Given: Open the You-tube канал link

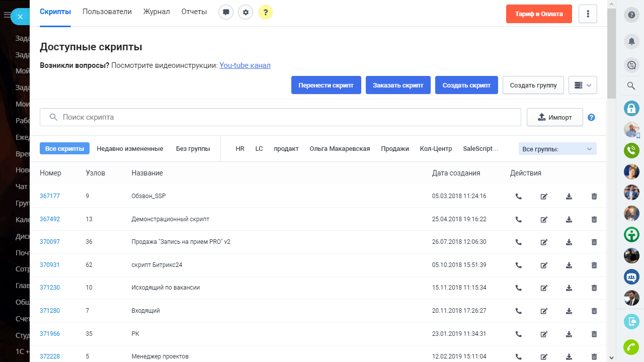Looking at the screenshot, I should (245, 65).
